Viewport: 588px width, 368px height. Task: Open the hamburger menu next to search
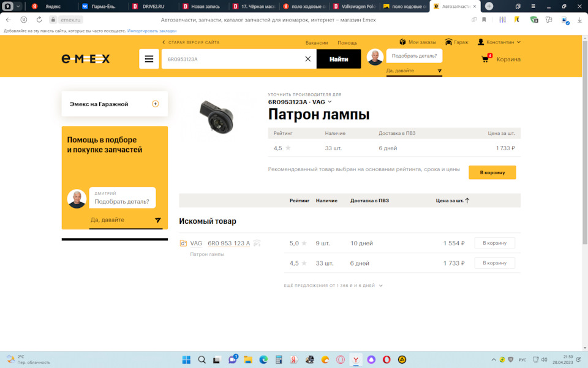(x=149, y=59)
